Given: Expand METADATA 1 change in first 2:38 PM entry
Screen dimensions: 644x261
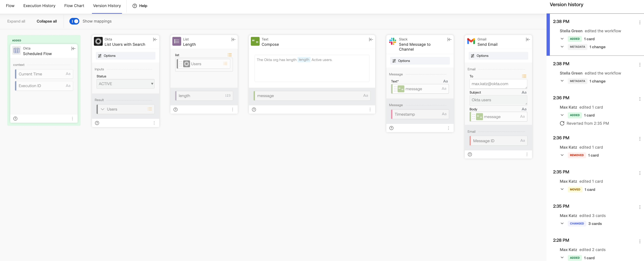Looking at the screenshot, I should (562, 47).
